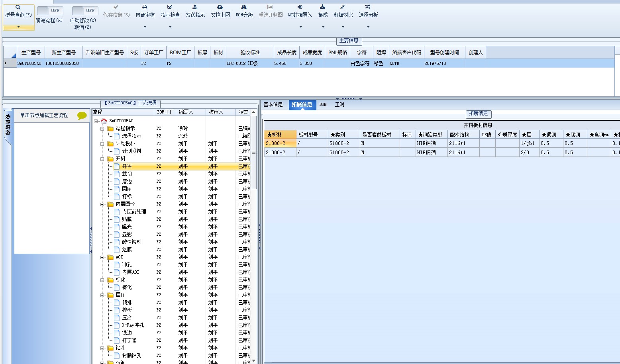Switch to the BOM tab
The height and width of the screenshot is (364, 620).
[x=323, y=105]
